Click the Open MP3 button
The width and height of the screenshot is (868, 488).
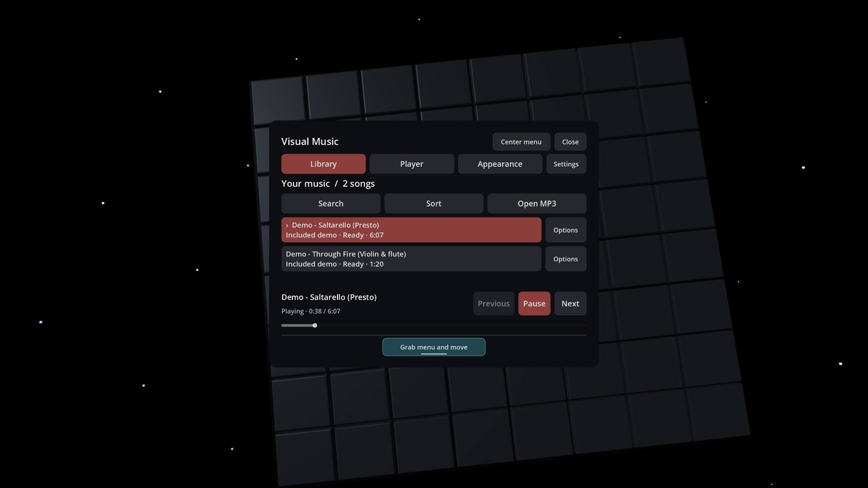(536, 204)
